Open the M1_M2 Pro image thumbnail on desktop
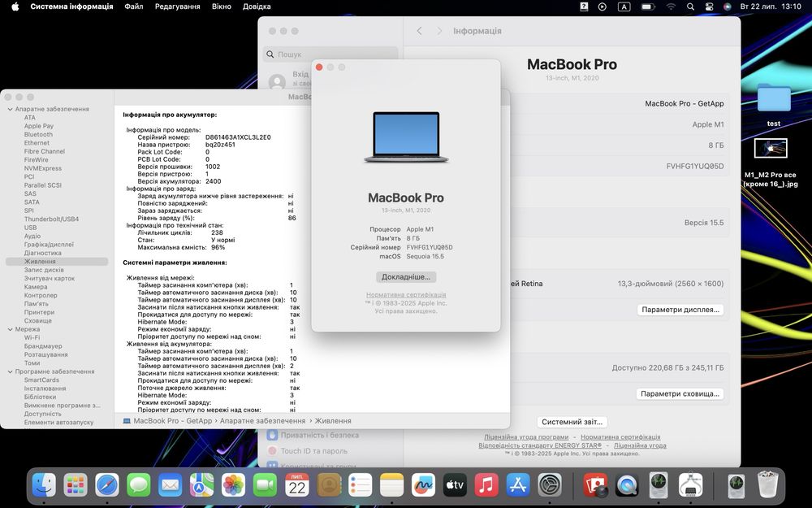 [771, 150]
